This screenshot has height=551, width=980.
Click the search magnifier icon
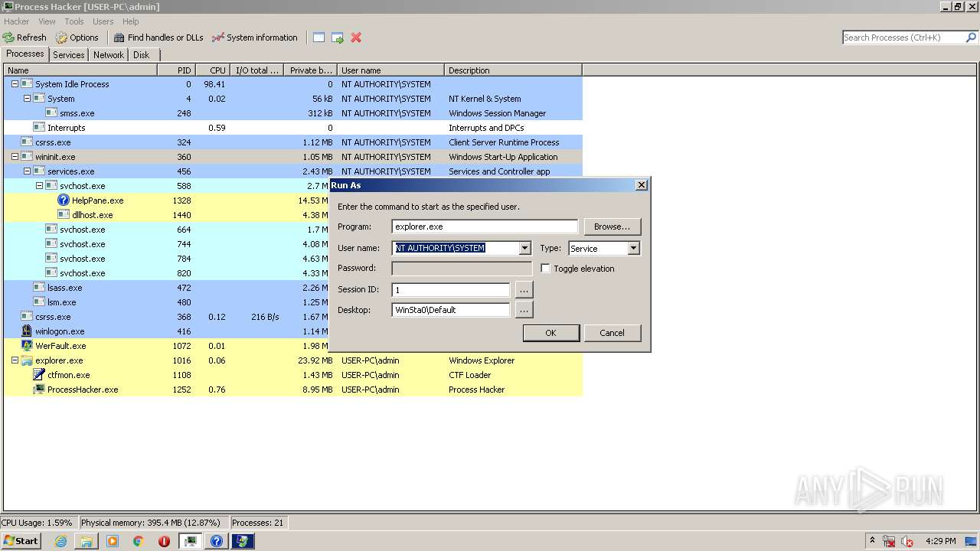(971, 37)
